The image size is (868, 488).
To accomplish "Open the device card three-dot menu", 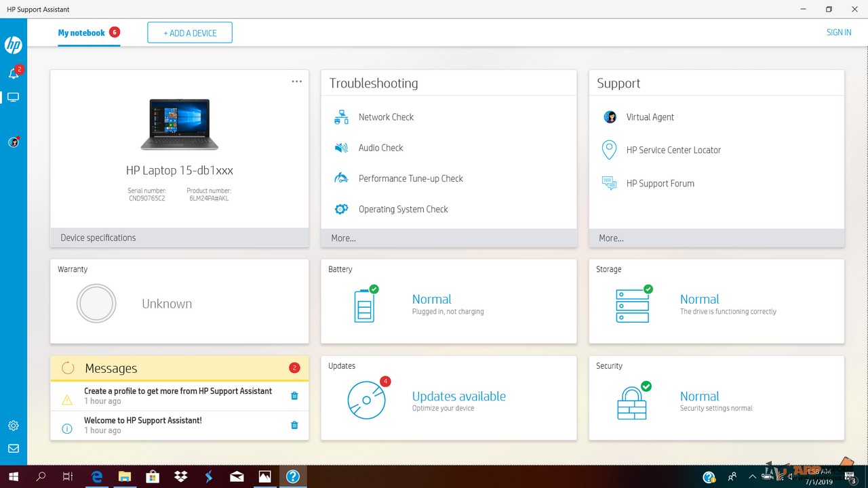I will 296,81.
